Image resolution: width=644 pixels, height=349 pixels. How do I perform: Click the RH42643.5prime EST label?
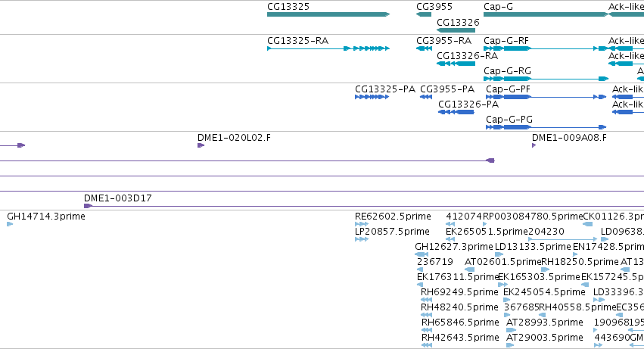coord(460,338)
